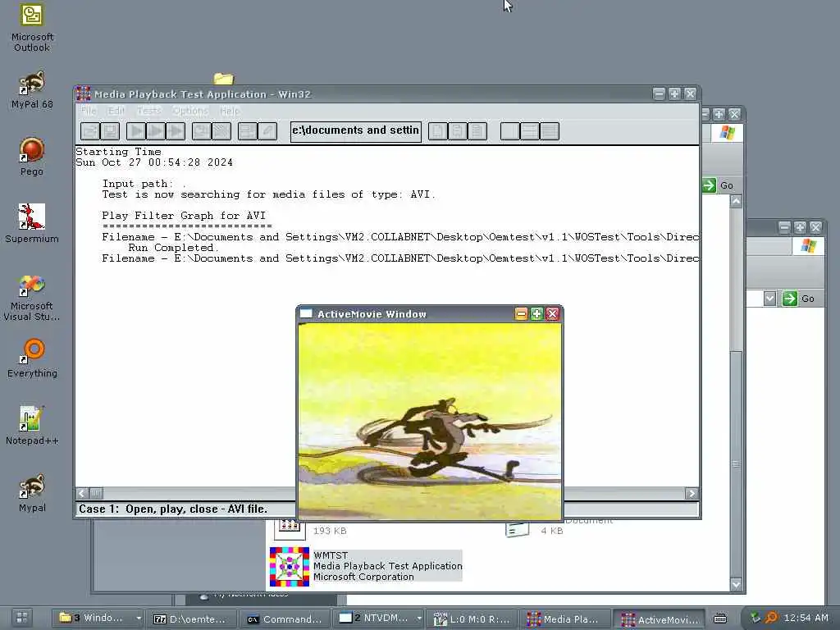Open the MyPal 68 desktop shortcut

point(32,90)
